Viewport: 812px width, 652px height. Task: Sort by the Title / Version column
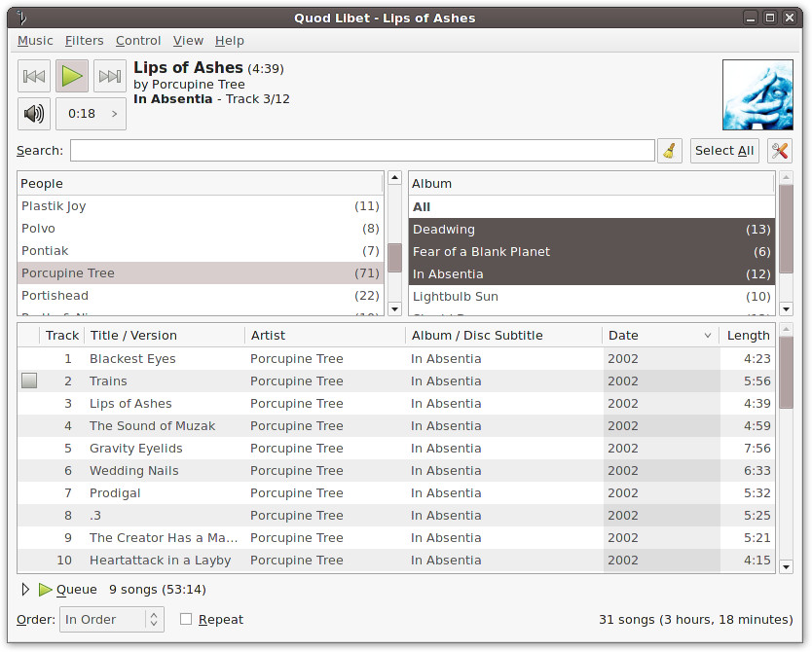[x=165, y=336]
